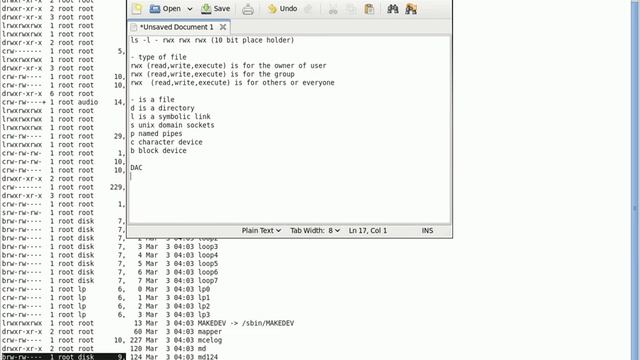Click the 'p named pipes' line
The width and height of the screenshot is (640, 360).
click(x=156, y=133)
